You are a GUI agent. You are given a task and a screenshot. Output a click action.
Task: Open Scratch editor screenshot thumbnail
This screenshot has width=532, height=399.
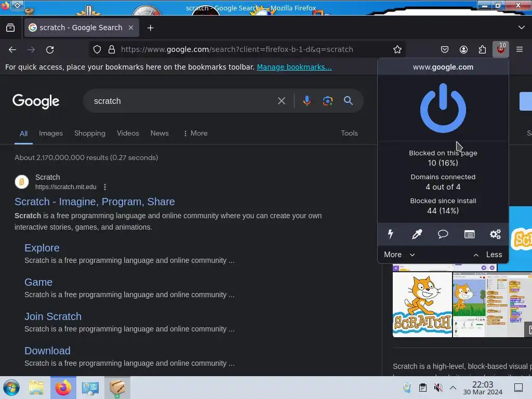[492, 304]
